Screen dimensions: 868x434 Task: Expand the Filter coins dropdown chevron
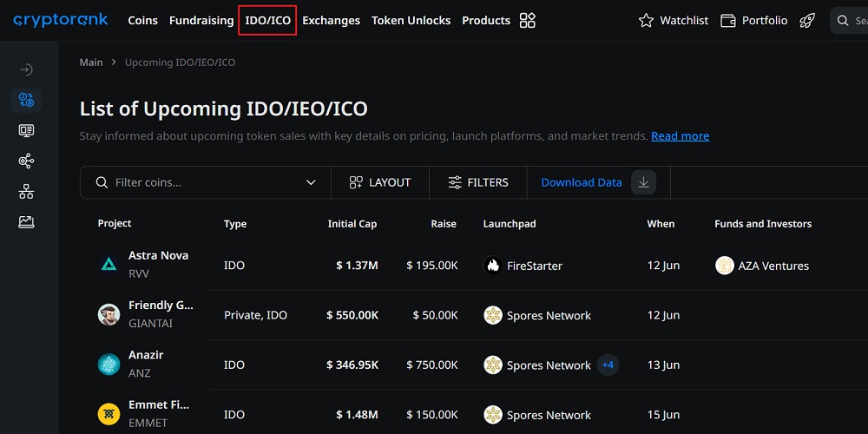click(311, 182)
